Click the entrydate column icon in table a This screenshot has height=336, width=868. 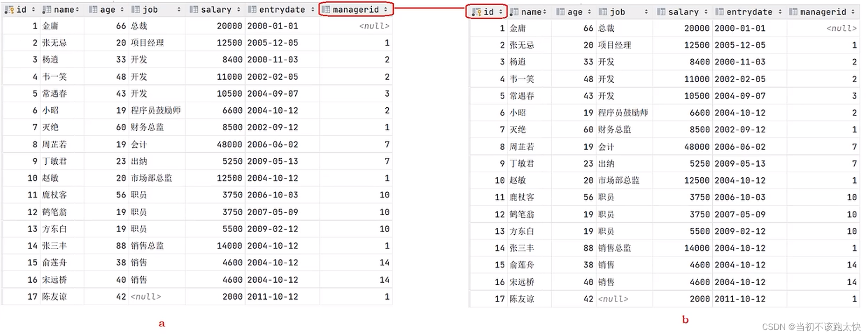(x=252, y=9)
